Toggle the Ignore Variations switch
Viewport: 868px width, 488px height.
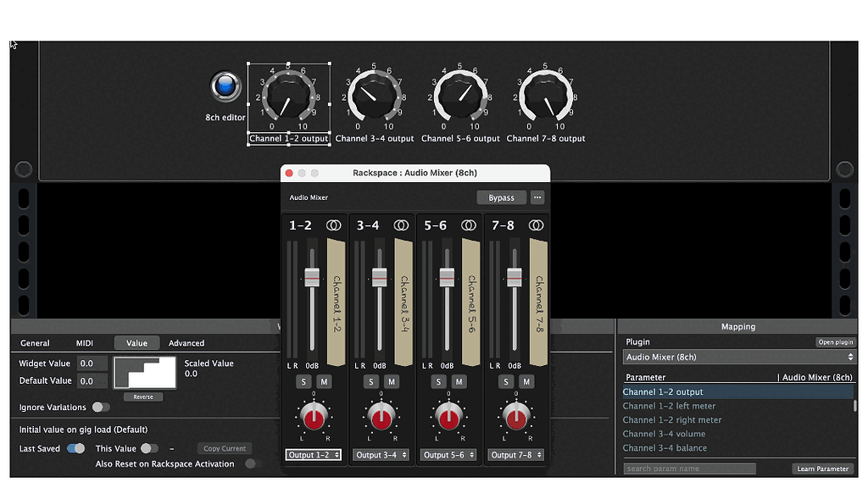101,407
